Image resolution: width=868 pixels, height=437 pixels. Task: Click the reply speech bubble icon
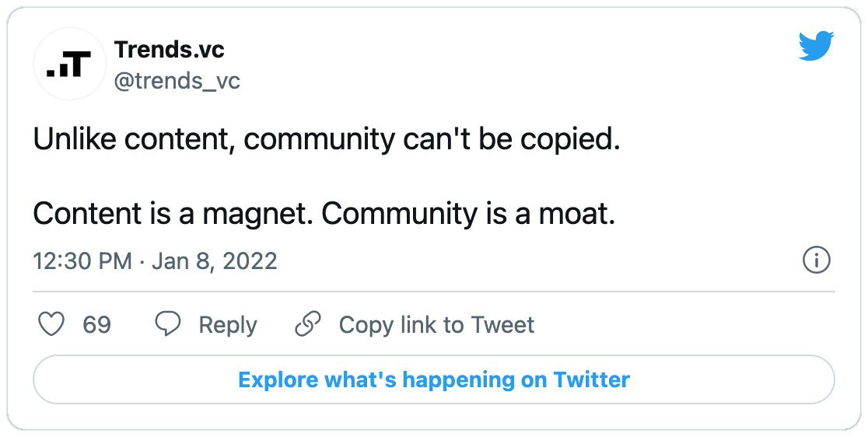pos(167,324)
